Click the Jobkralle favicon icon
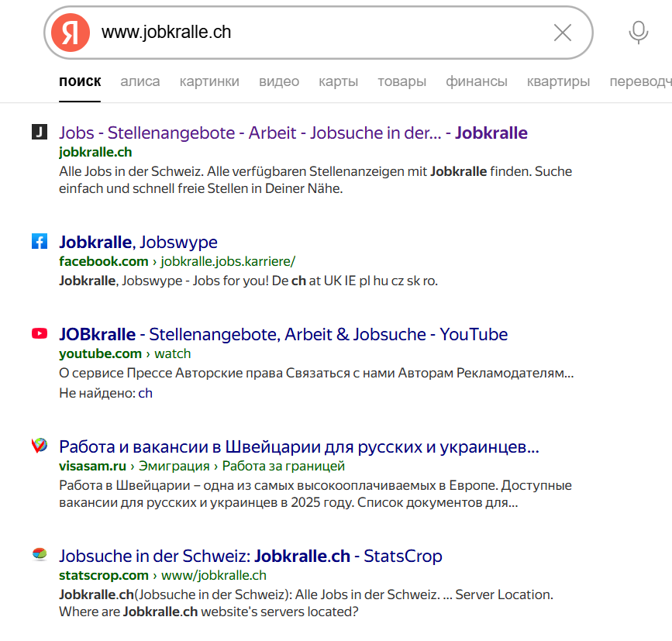 click(x=40, y=133)
